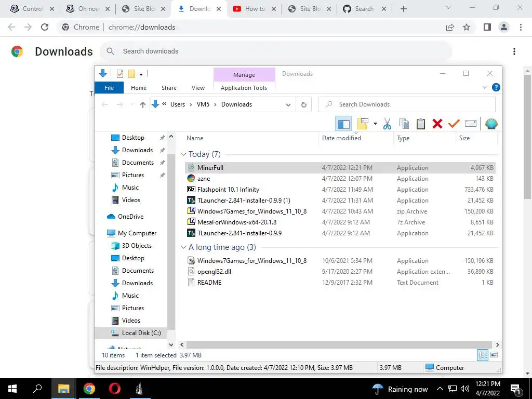The height and width of the screenshot is (399, 532).
Task: Click Users in the address breadcrumb
Action: click(178, 104)
